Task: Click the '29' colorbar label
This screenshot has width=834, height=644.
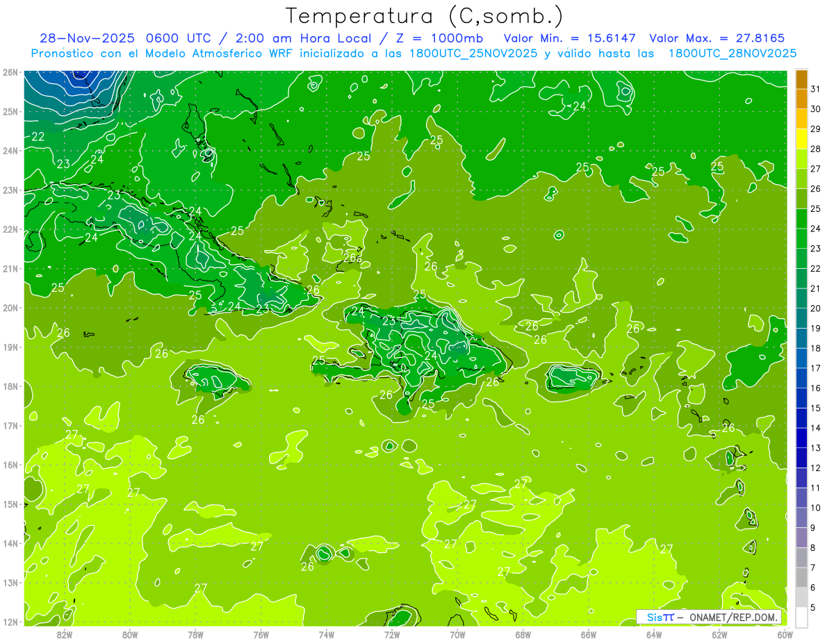Action: point(816,129)
